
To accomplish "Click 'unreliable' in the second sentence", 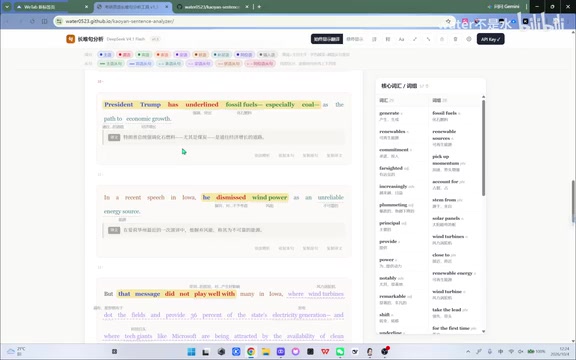I will point(331,198).
